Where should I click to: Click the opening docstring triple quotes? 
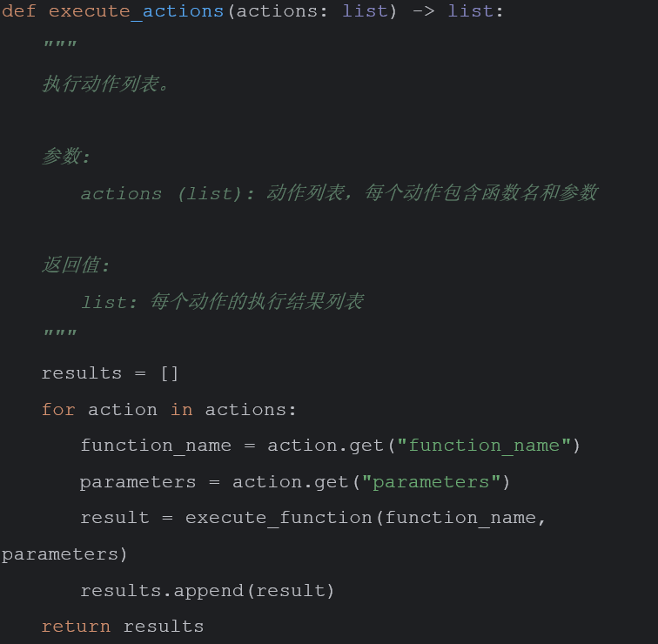pos(60,44)
